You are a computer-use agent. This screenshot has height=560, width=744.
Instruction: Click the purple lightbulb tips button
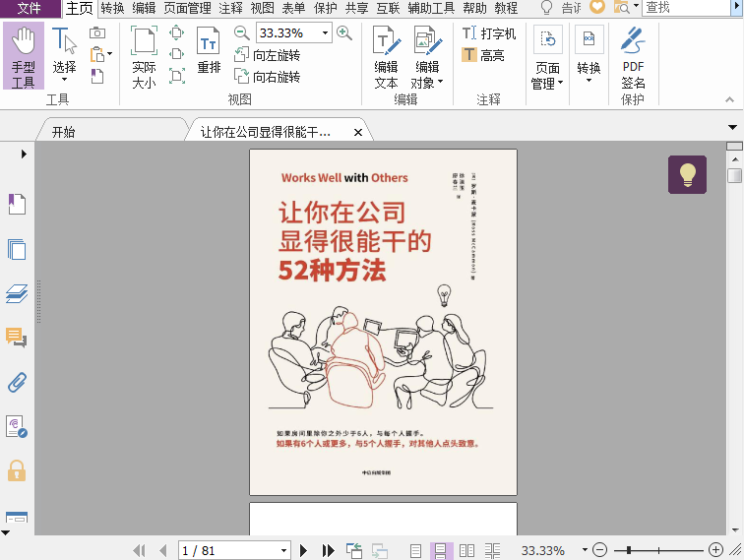point(687,174)
